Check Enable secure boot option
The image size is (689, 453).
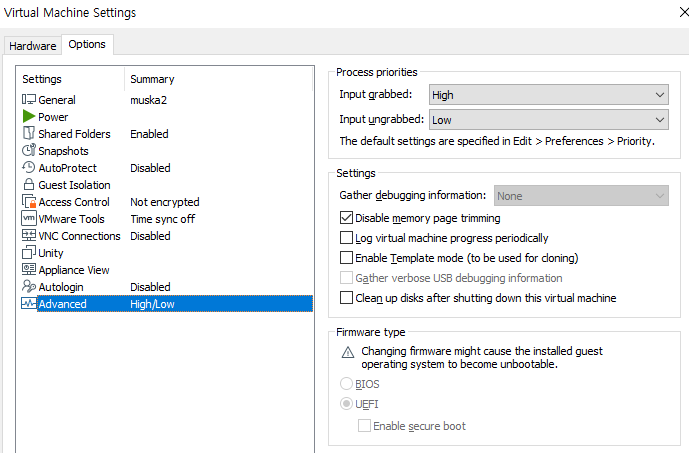click(364, 426)
